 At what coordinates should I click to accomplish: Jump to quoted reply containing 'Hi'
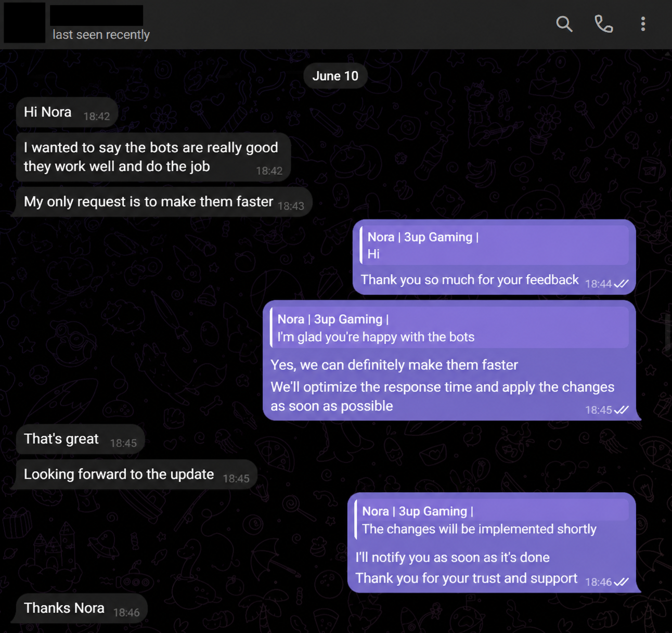pyautogui.click(x=494, y=245)
